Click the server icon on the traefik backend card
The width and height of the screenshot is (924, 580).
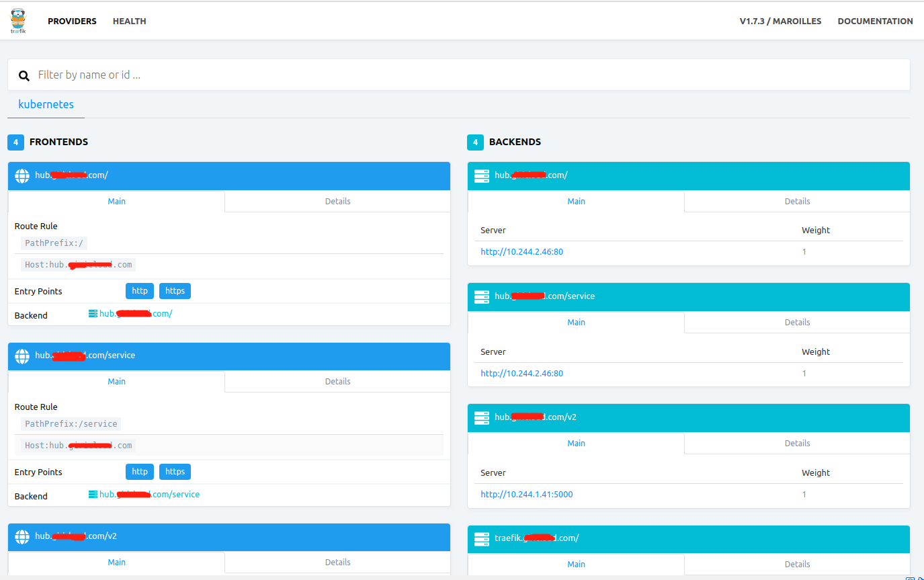coord(482,539)
